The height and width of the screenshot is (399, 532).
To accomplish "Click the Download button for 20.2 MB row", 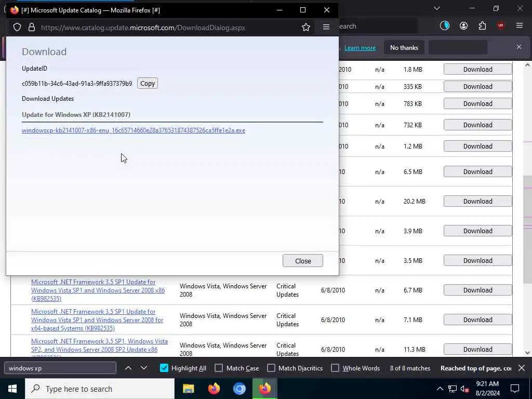I will tap(478, 201).
